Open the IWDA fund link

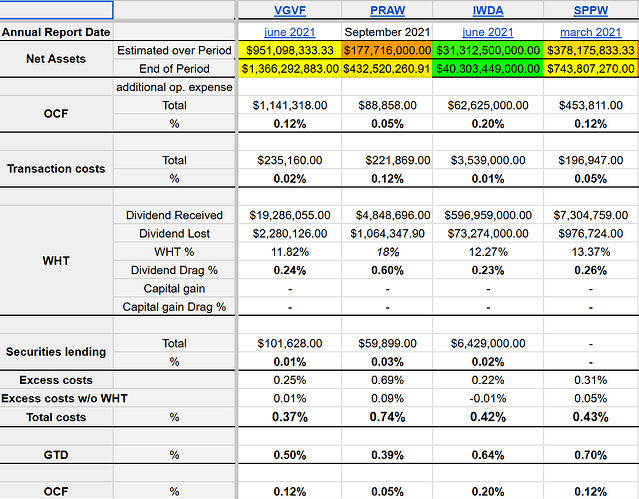tap(488, 10)
